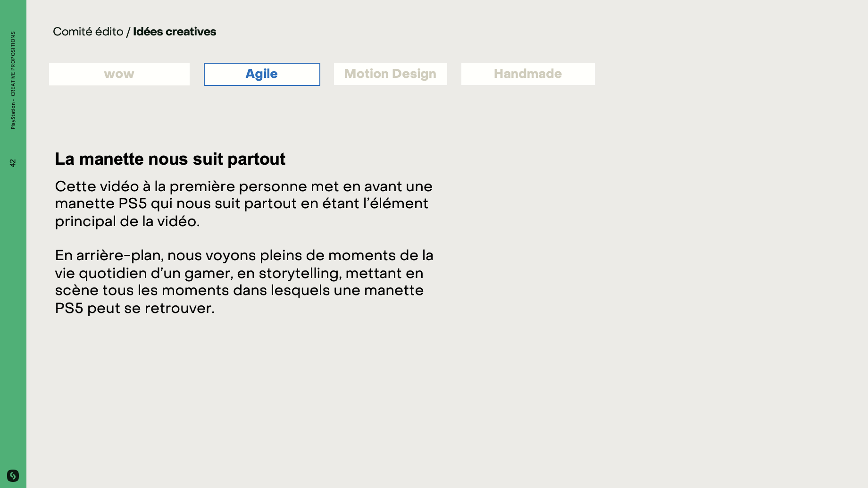Switch to the Handmade tab
The height and width of the screenshot is (488, 868).
coord(528,74)
